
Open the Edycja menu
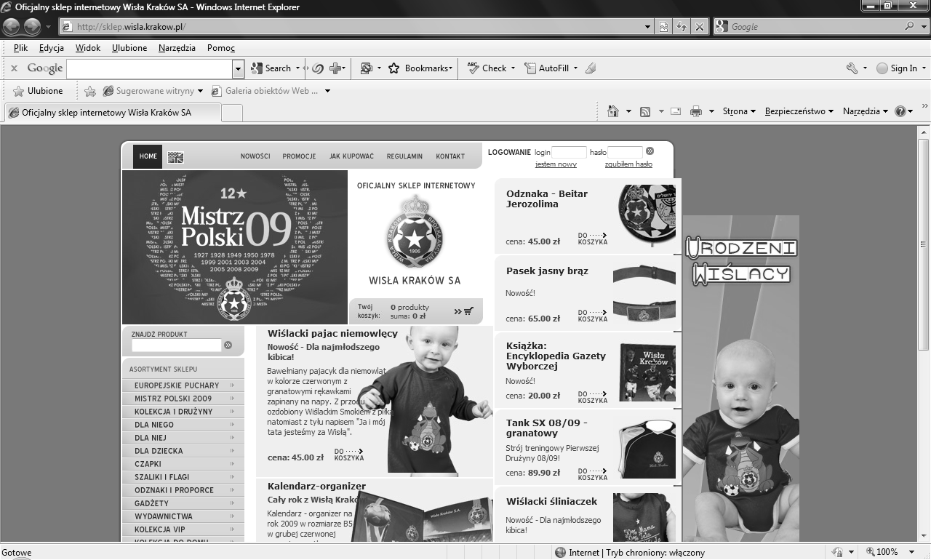[x=52, y=48]
